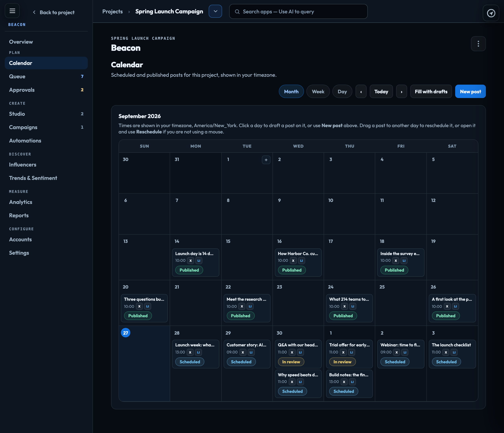Open Settings in the sidebar
Viewport: 504px width, 433px height.
pyautogui.click(x=46, y=253)
